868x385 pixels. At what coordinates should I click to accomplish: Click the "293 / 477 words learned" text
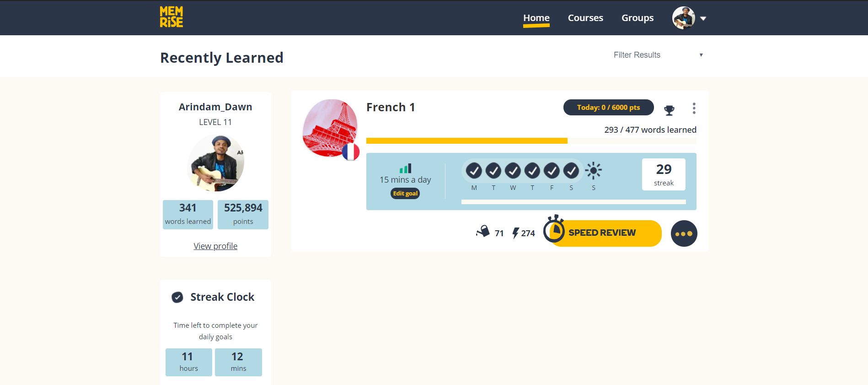[x=650, y=130]
